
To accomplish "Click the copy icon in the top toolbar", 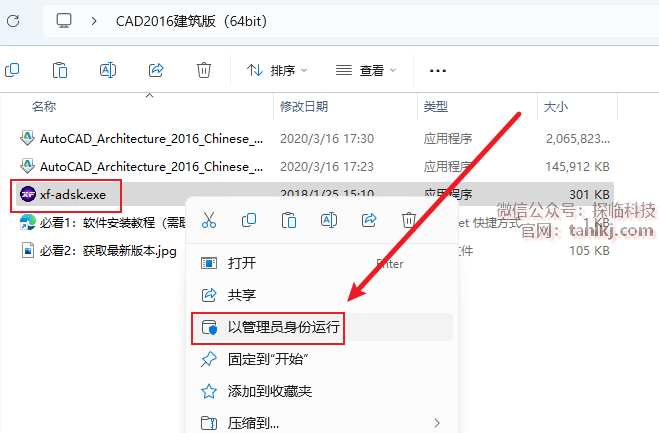I will (12, 70).
